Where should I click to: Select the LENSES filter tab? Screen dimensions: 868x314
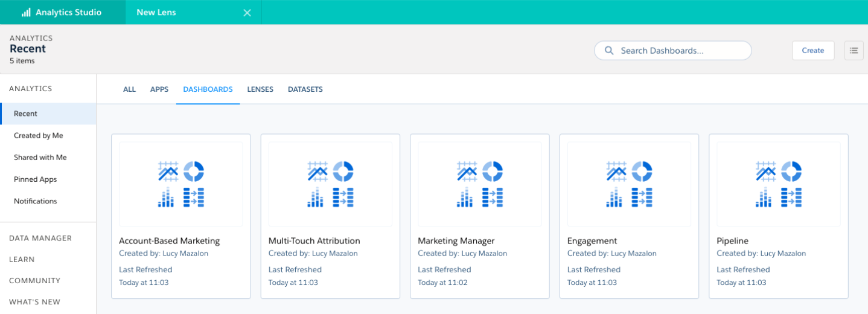[x=260, y=89]
